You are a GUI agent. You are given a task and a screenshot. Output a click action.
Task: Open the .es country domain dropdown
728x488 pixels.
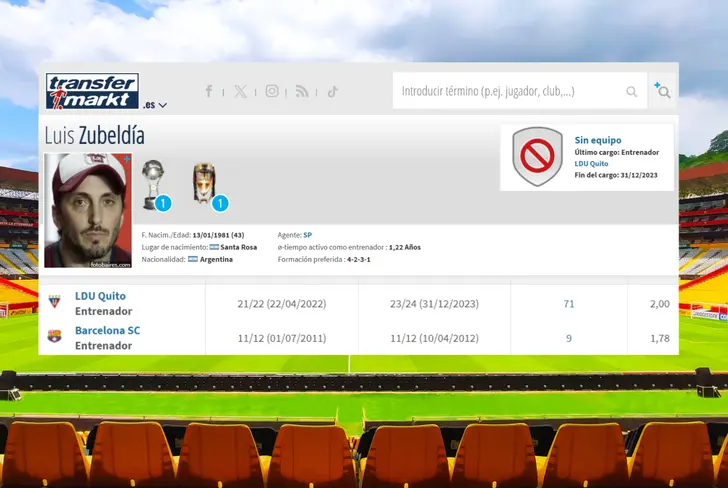click(155, 105)
